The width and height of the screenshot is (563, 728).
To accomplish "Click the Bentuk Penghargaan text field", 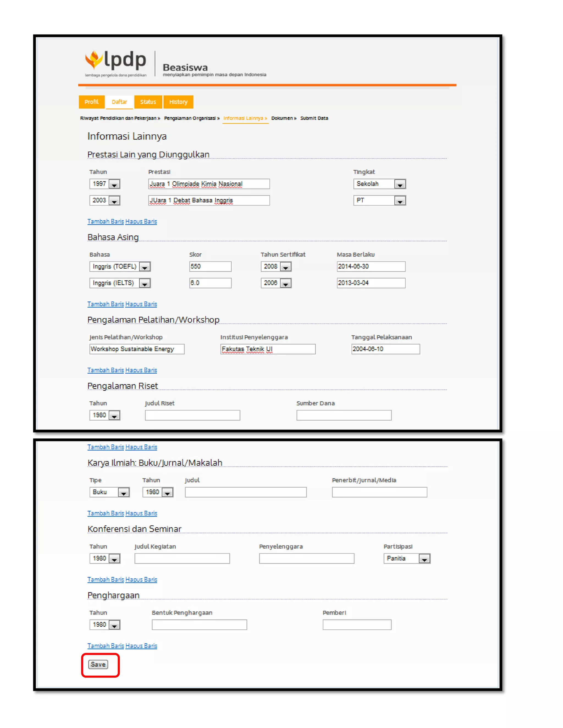I will coord(199,625).
